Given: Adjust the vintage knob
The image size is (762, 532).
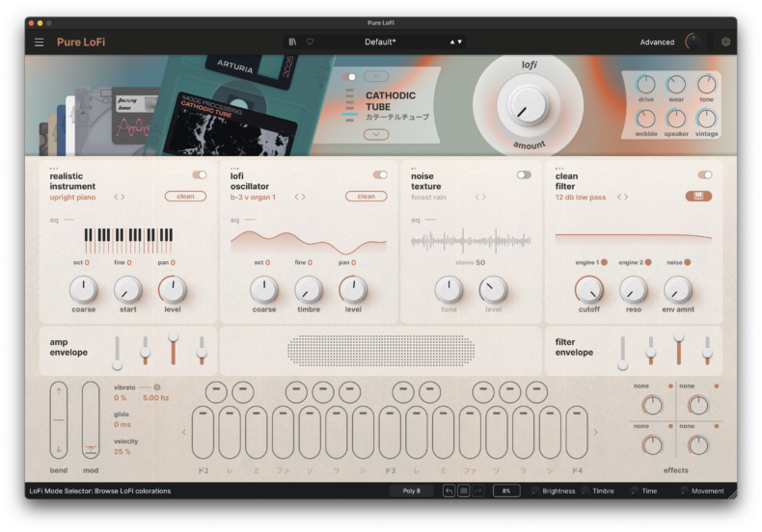Looking at the screenshot, I should click(707, 119).
